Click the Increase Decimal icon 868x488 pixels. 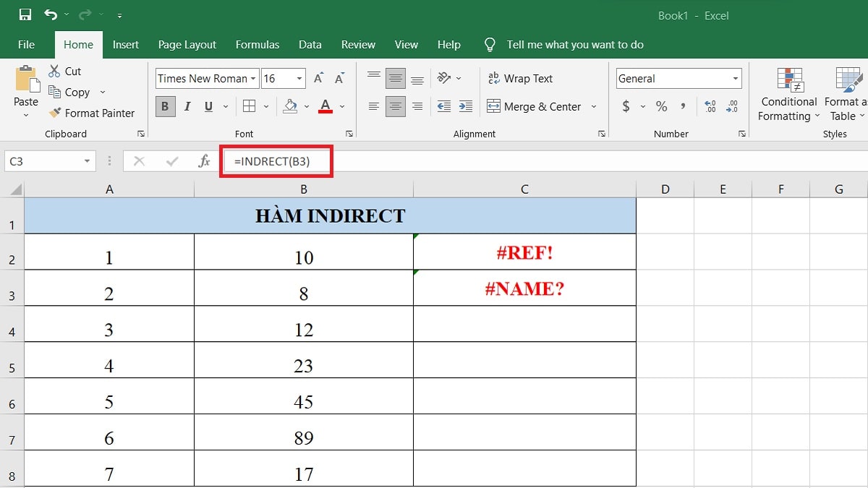(x=710, y=106)
